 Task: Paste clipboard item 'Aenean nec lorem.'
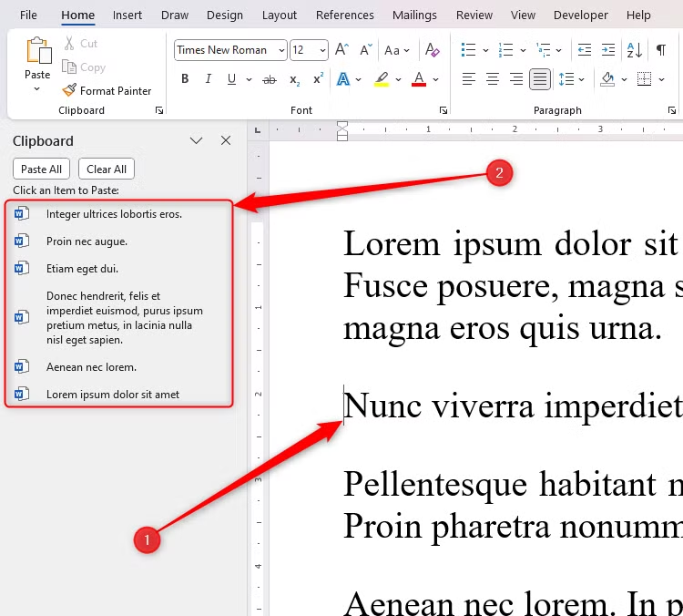(118, 367)
